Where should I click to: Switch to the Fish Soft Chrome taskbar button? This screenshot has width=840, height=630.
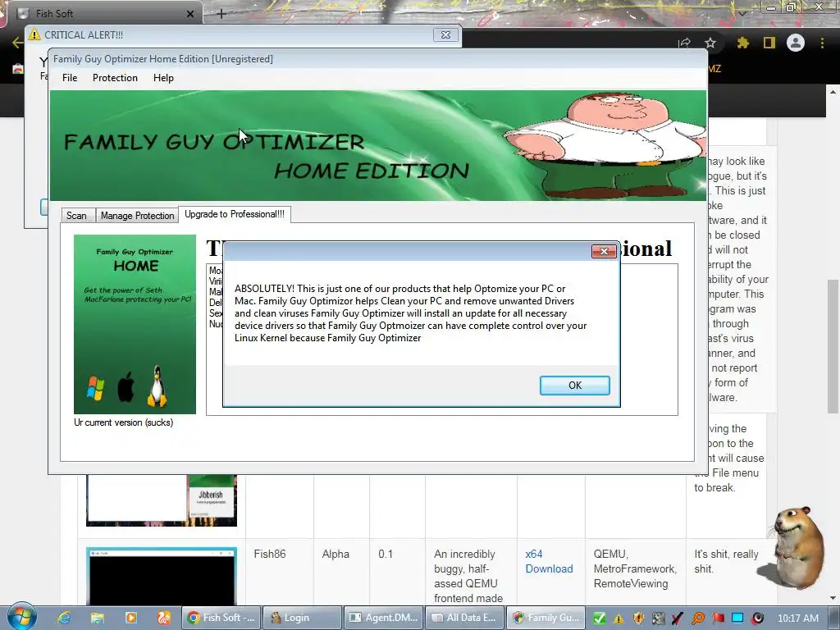pyautogui.click(x=221, y=618)
